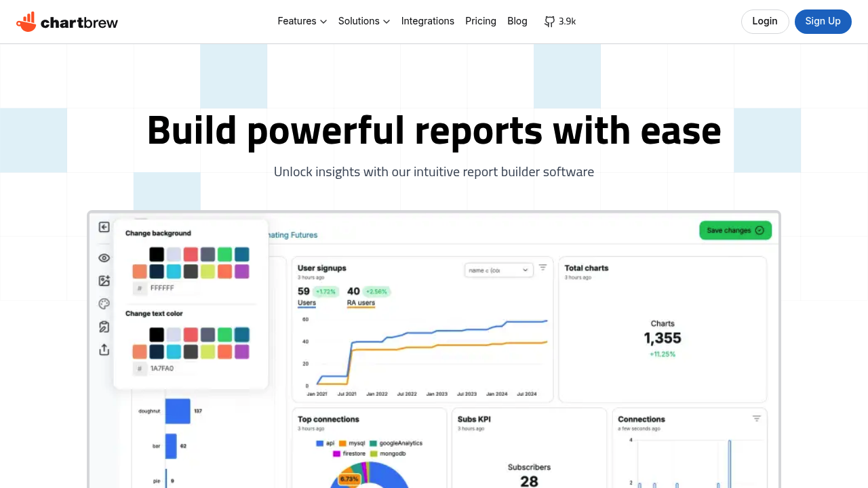This screenshot has width=868, height=488.
Task: Pick the red swatch under Change text color
Action: click(191, 335)
